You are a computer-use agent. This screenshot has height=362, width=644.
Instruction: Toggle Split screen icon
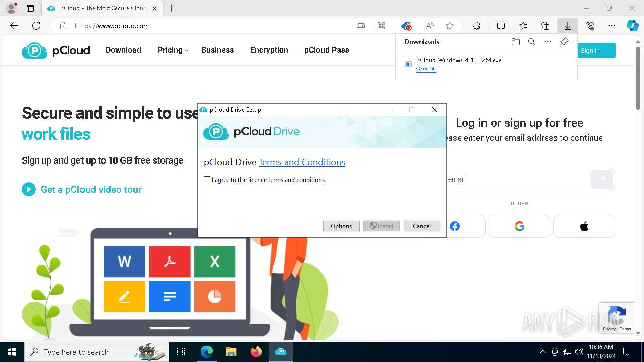tap(501, 26)
